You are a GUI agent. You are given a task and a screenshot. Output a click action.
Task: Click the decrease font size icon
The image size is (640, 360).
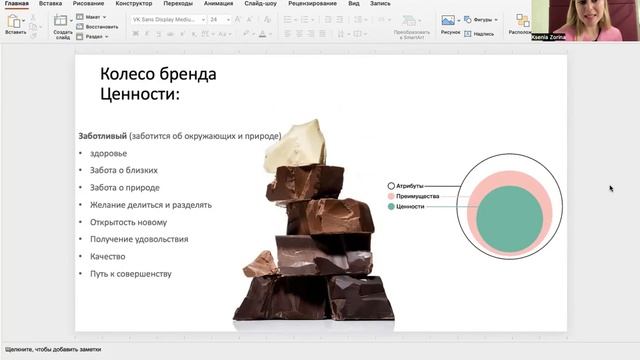[250, 19]
